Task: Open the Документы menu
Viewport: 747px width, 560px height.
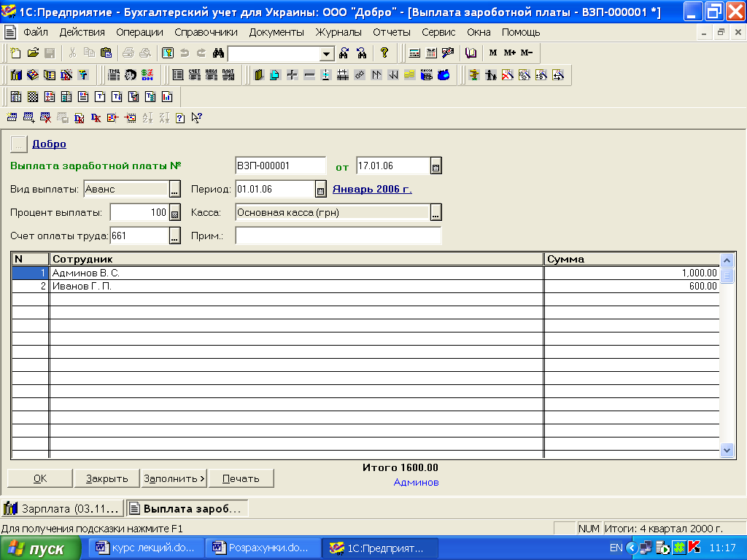Action: click(276, 32)
